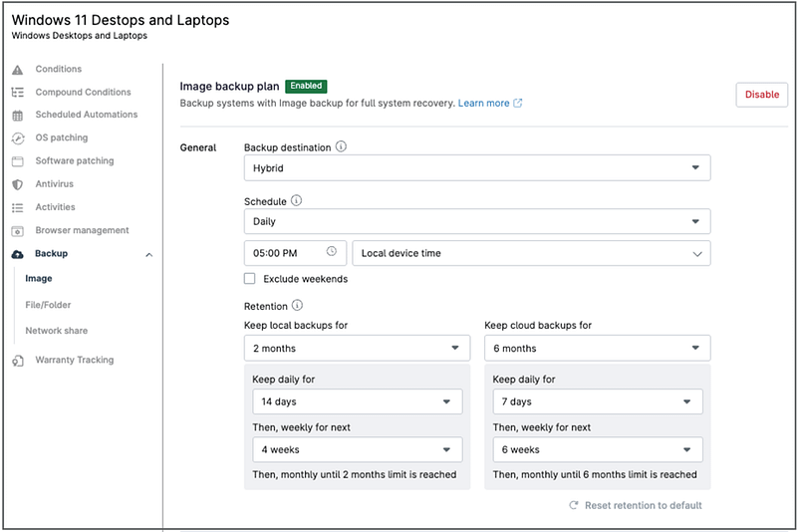Image resolution: width=797 pixels, height=532 pixels.
Task: Open the cloud weekly 6 weeks dropdown
Action: click(598, 449)
